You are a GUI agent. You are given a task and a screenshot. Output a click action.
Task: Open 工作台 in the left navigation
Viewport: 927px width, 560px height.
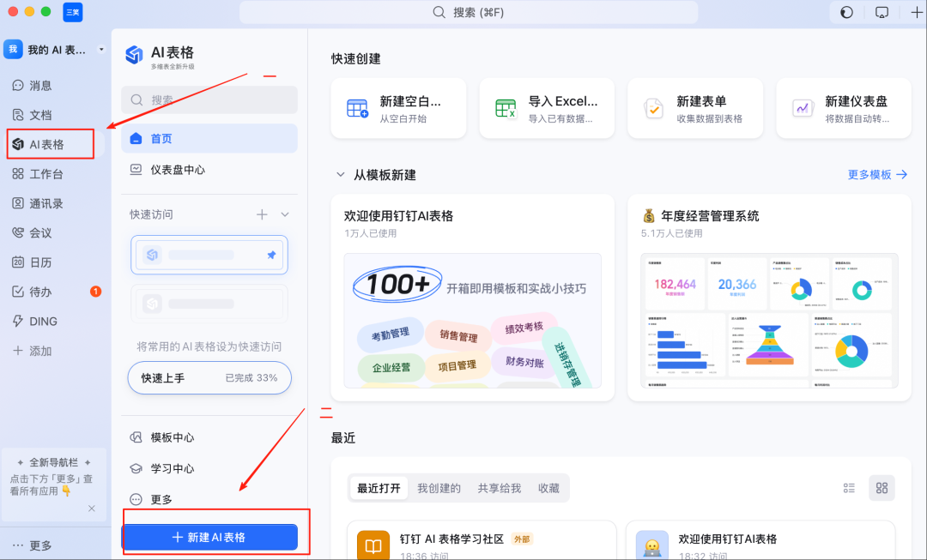[x=38, y=174]
